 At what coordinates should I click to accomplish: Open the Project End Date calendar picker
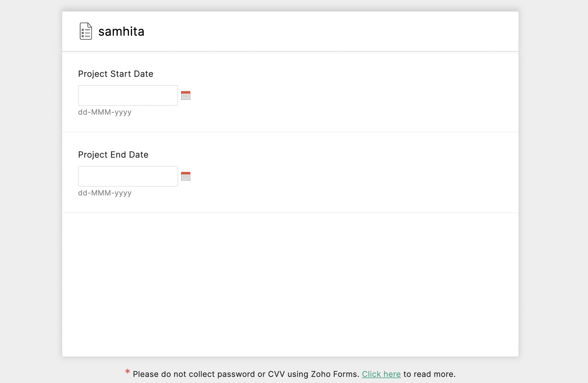coord(186,176)
